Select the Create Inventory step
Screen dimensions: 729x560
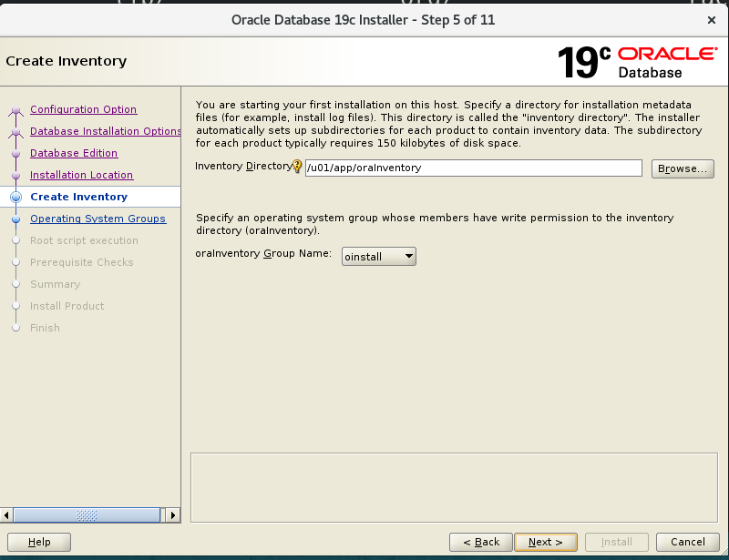click(x=78, y=197)
